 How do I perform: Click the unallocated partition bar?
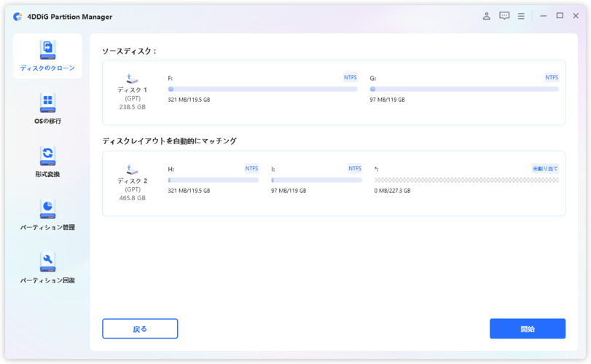click(x=466, y=181)
